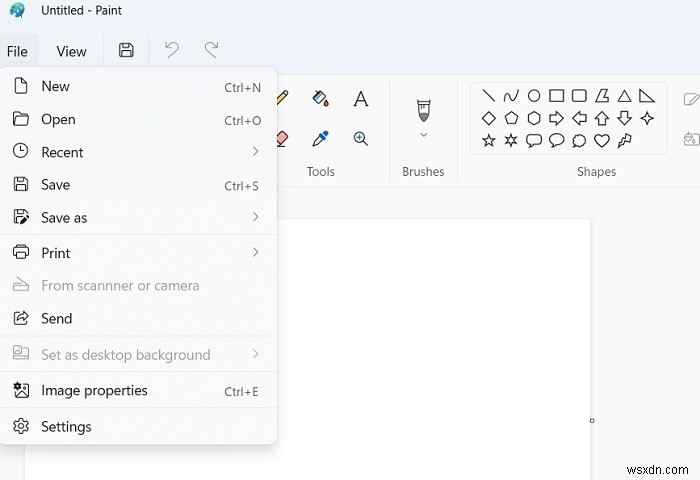The height and width of the screenshot is (480, 700).
Task: Click the save icon in the top toolbar
Action: (126, 50)
